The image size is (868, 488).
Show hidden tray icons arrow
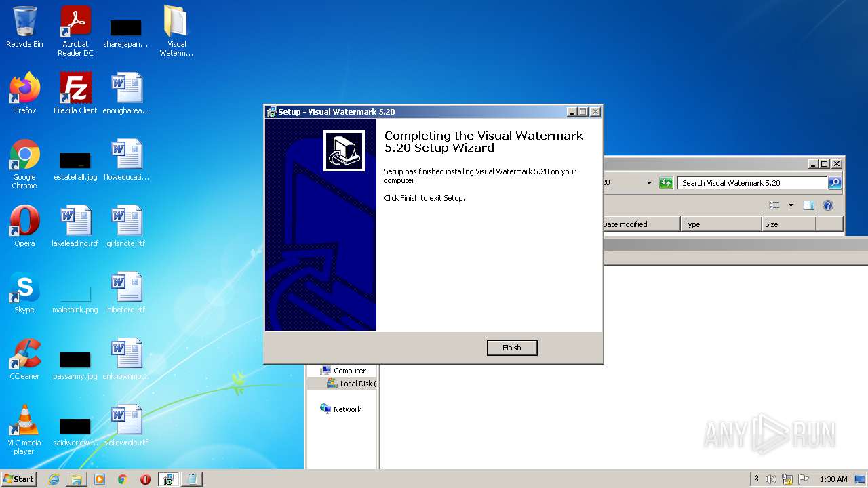755,479
